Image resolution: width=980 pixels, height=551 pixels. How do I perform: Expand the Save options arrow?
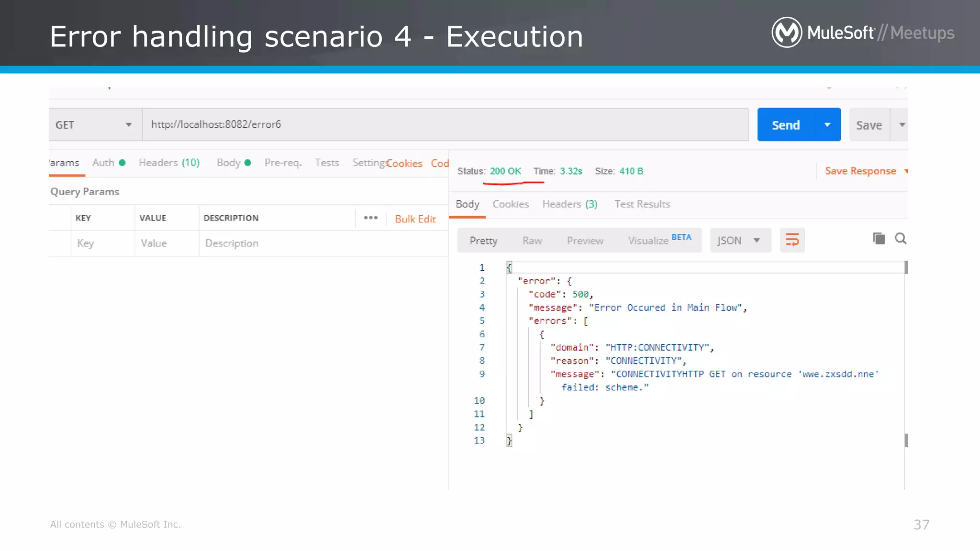click(x=902, y=125)
